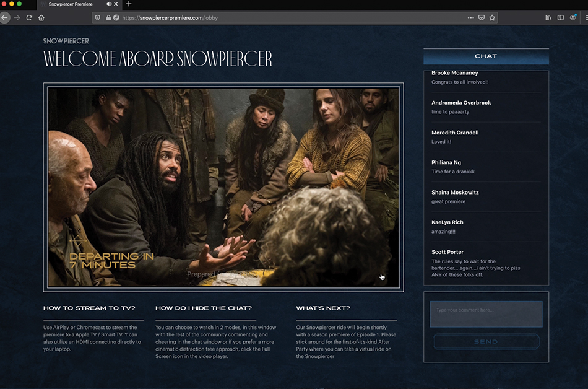This screenshot has width=588, height=389.
Task: Close the Snowpiercer Premiere tab
Action: click(x=116, y=4)
